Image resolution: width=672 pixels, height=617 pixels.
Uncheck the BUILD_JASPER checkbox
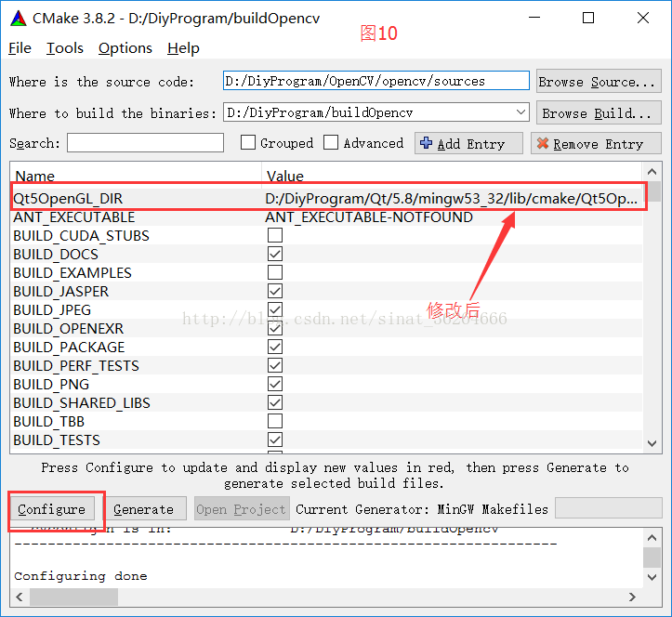(x=275, y=291)
